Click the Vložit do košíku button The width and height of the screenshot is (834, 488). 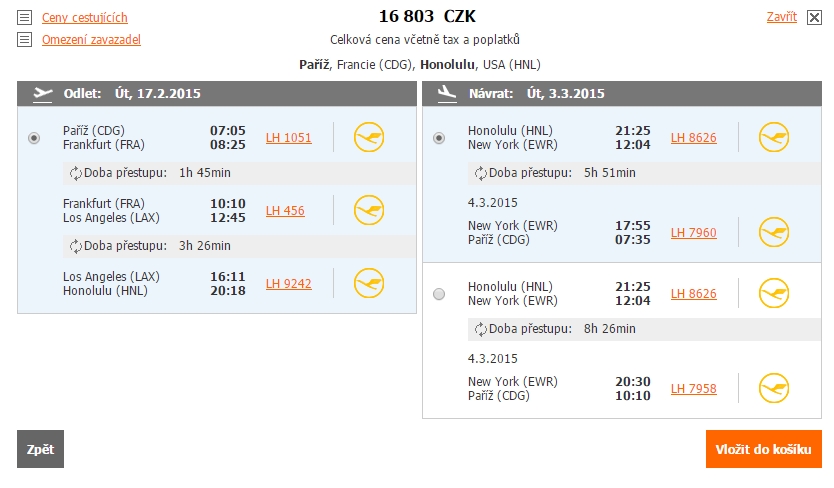click(763, 449)
